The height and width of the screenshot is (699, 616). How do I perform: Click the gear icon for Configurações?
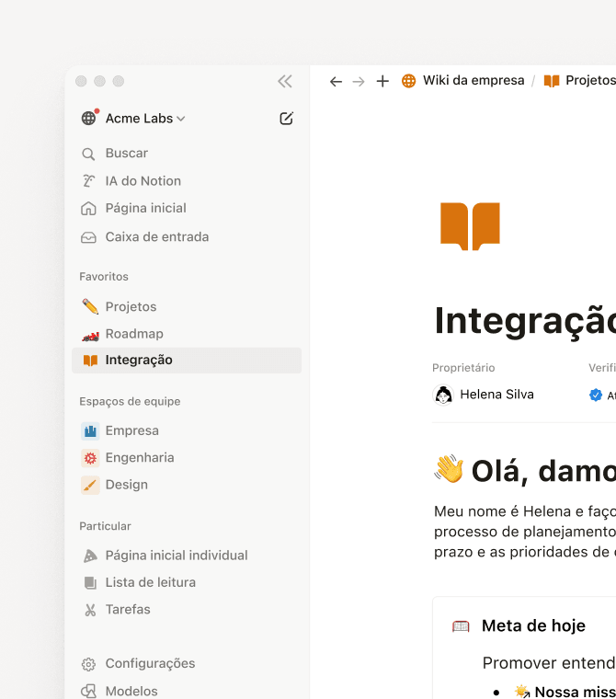(88, 664)
